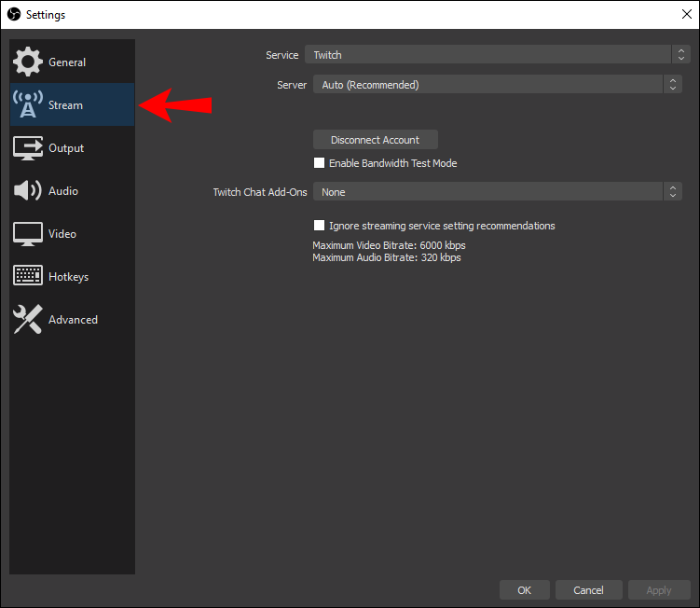Open Hotkeys using the keyboard icon
Image resolution: width=700 pixels, height=608 pixels.
coord(28,277)
